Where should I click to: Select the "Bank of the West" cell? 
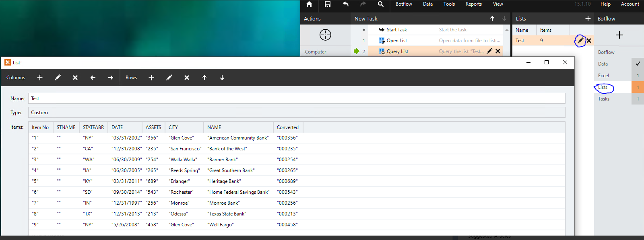[227, 149]
